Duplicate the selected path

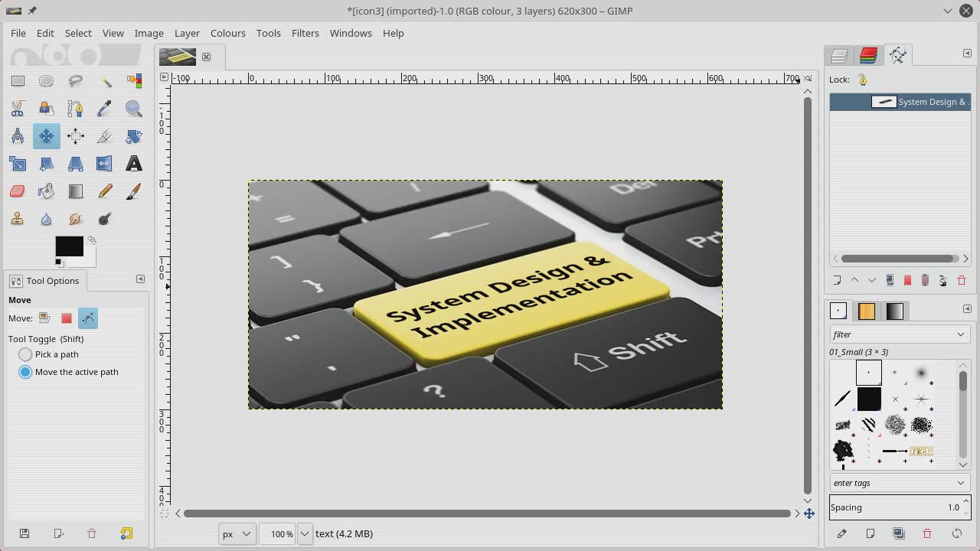click(890, 281)
